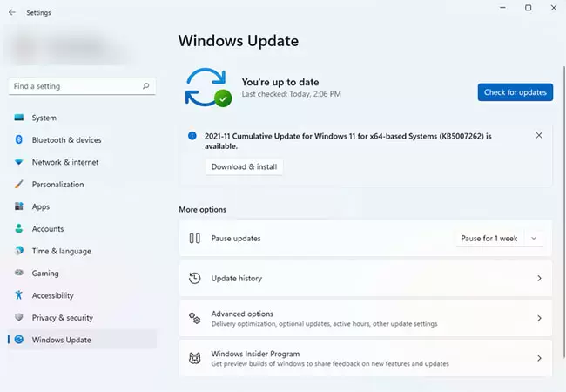Select Windows Update in the sidebar
Viewport: 566px width, 392px height.
click(61, 340)
